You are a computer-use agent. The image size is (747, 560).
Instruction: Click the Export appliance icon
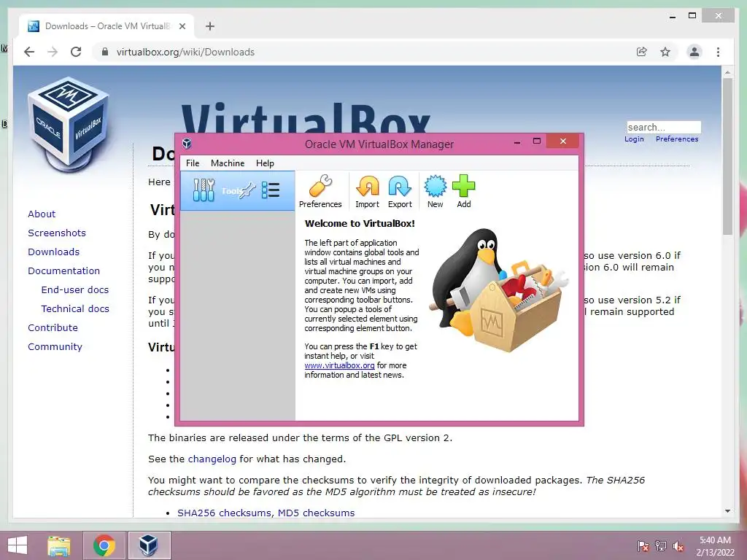point(400,192)
